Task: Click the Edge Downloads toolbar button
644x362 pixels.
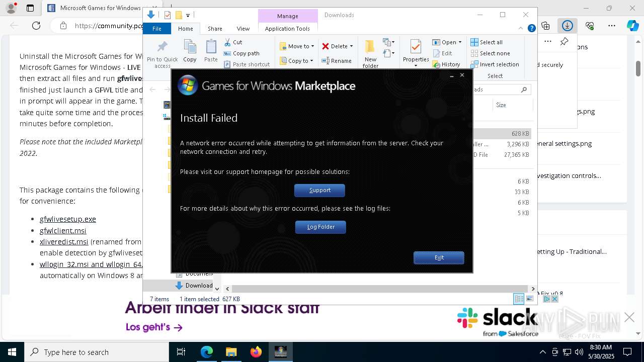Action: click(568, 26)
